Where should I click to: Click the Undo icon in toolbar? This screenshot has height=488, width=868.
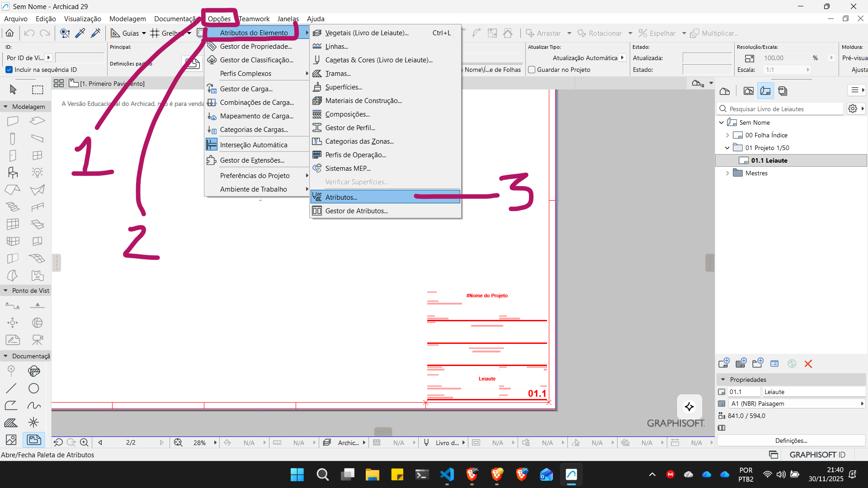coord(29,33)
